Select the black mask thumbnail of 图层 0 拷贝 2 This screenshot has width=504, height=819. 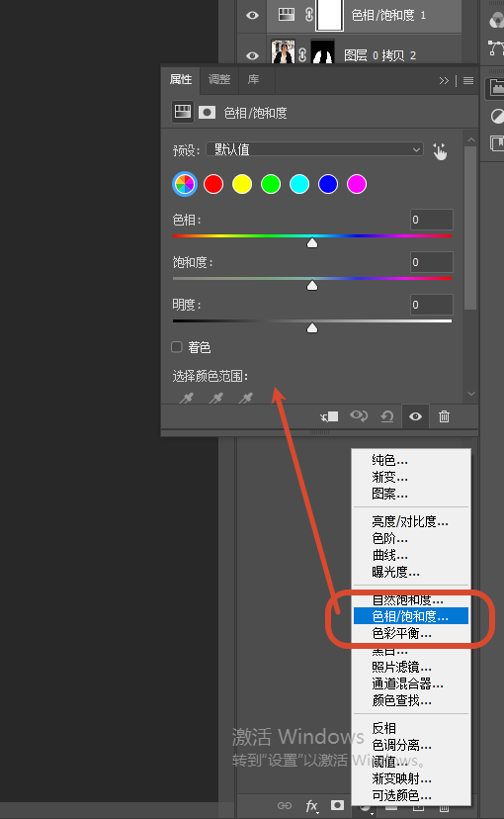tap(322, 52)
